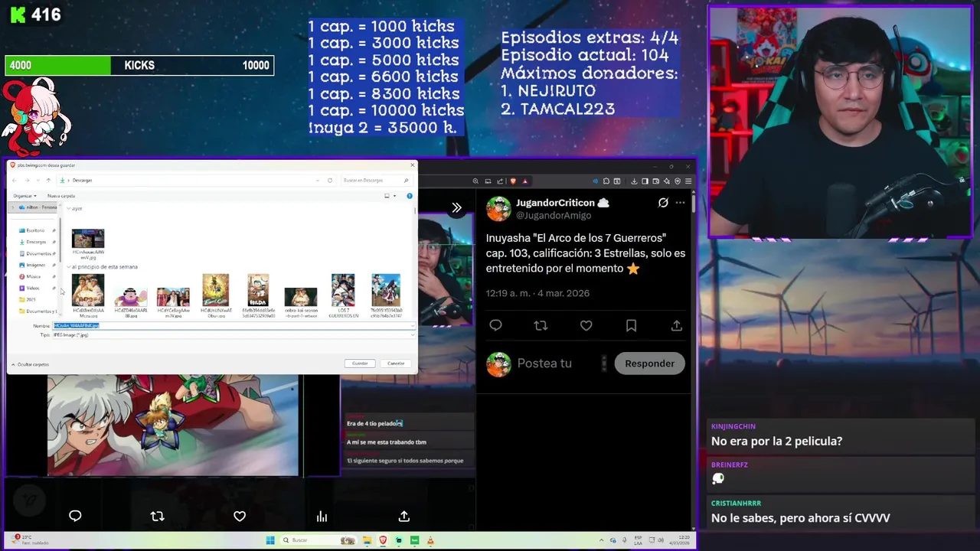Open the Brave Leo AI sparkle icon
Image resolution: width=980 pixels, height=551 pixels.
pyautogui.click(x=667, y=181)
